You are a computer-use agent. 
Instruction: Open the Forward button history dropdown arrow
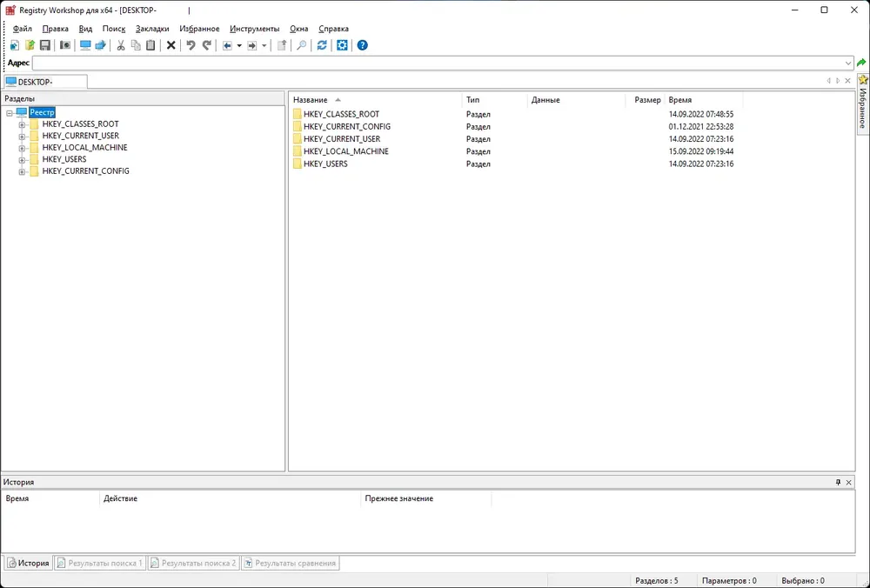tap(264, 45)
